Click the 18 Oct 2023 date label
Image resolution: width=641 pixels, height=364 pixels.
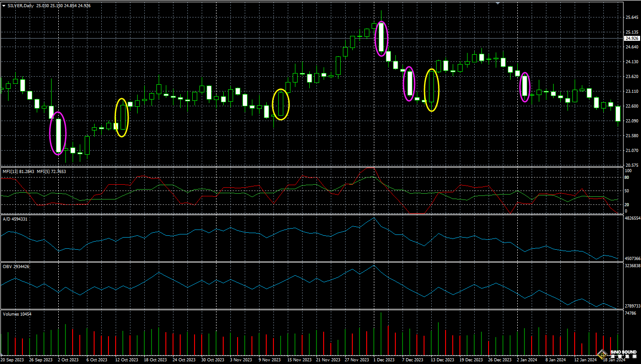155,360
